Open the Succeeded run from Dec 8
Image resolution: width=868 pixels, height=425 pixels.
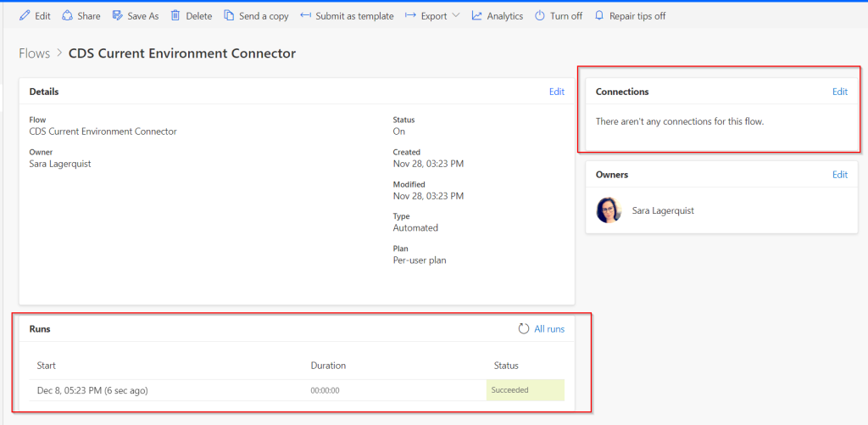(x=509, y=390)
